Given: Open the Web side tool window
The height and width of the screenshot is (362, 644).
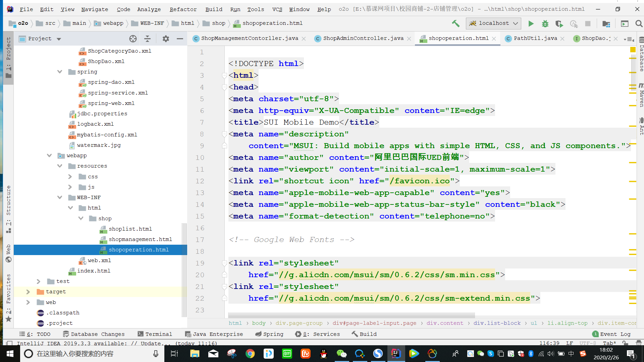Looking at the screenshot, I should point(8,253).
